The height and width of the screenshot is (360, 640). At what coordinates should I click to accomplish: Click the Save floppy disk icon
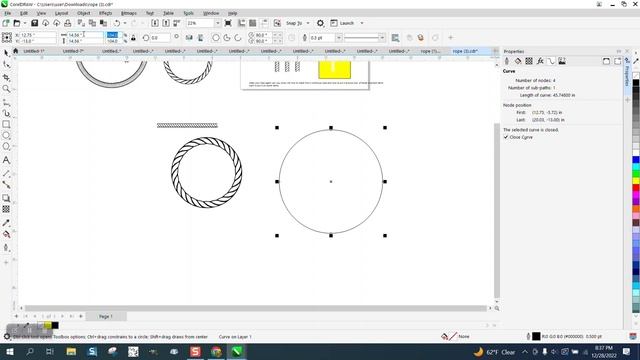point(35,23)
